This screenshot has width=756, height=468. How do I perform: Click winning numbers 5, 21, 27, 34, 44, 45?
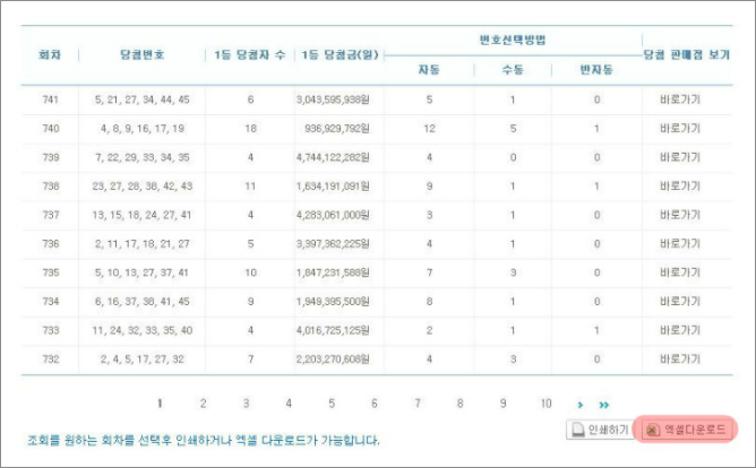click(142, 99)
